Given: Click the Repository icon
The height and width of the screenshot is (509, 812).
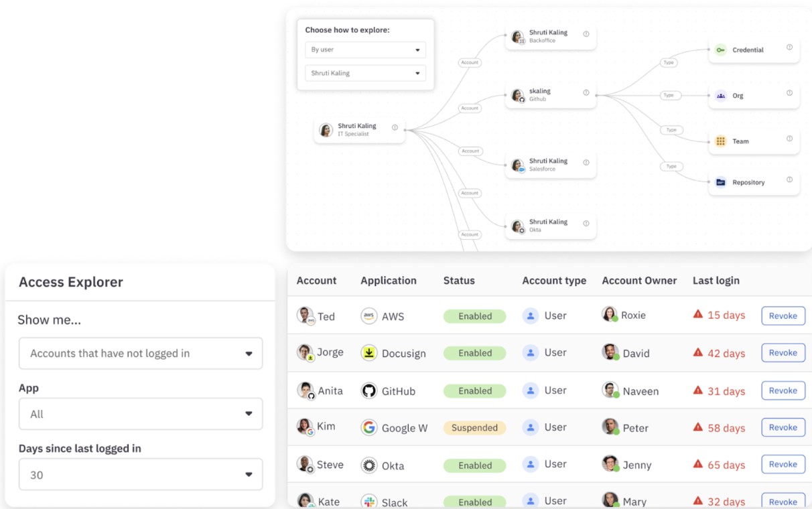Looking at the screenshot, I should click(720, 182).
